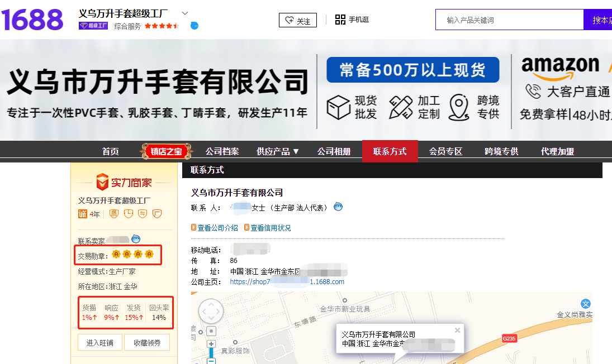The width and height of the screenshot is (612, 364).
Task: Click the map zoom slider bar
Action: coord(211,353)
